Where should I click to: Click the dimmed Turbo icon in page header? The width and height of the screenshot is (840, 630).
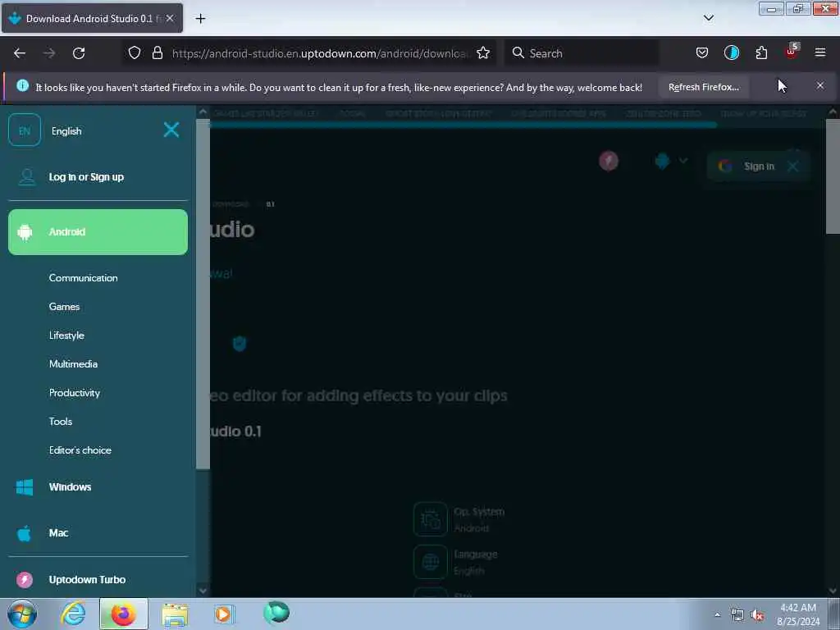point(609,161)
